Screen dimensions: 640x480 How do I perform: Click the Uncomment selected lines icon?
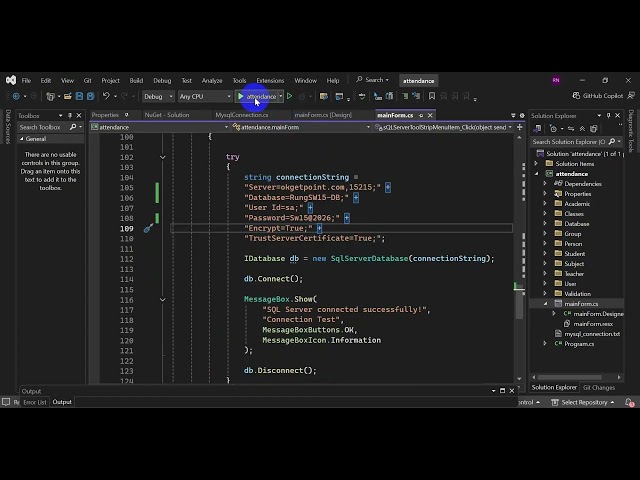416,96
